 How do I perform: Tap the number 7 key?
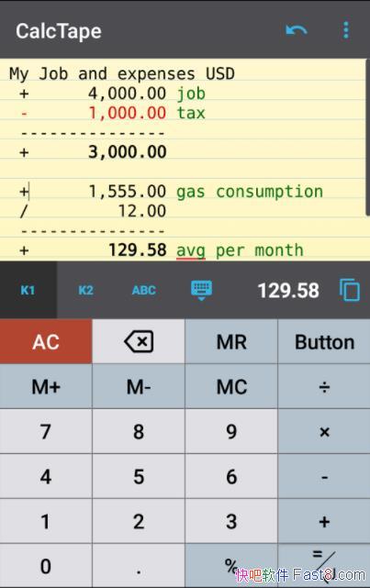coord(46,432)
